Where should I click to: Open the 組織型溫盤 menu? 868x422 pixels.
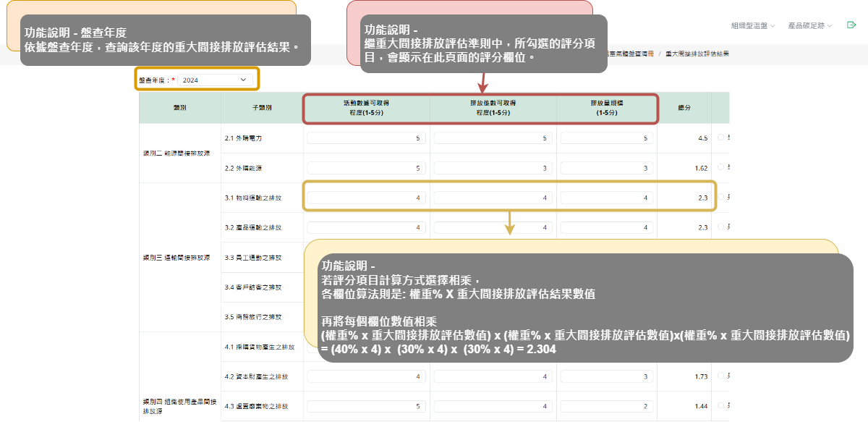click(x=752, y=25)
